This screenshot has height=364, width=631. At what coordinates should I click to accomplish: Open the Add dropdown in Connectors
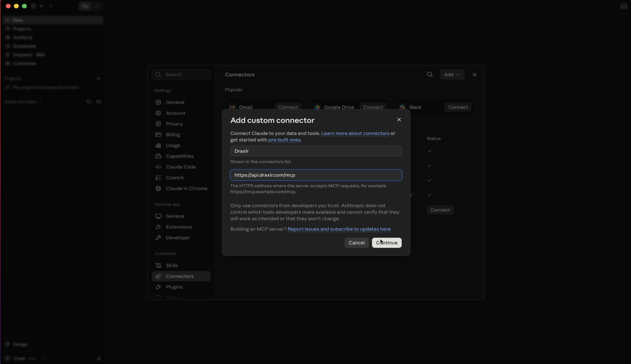click(x=452, y=74)
